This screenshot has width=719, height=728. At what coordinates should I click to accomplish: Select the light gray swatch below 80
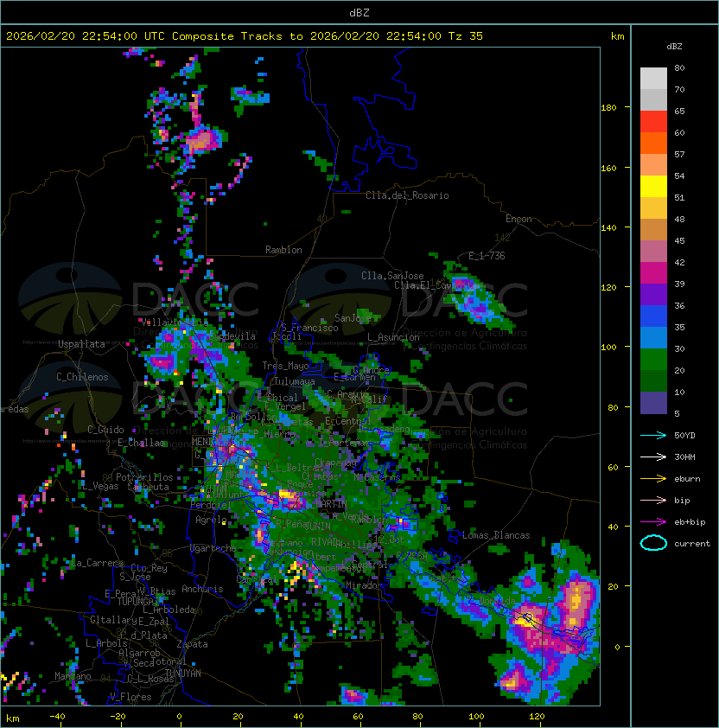653,78
